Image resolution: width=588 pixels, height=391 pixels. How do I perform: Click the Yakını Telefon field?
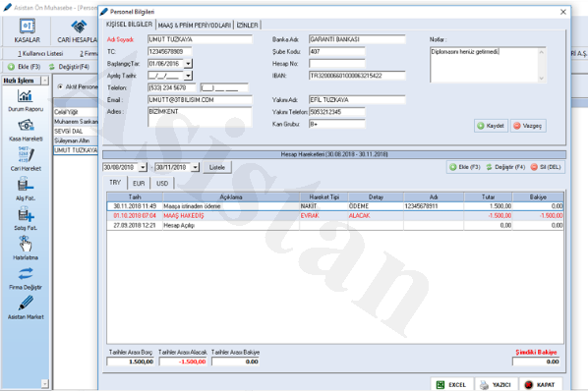[x=336, y=112]
